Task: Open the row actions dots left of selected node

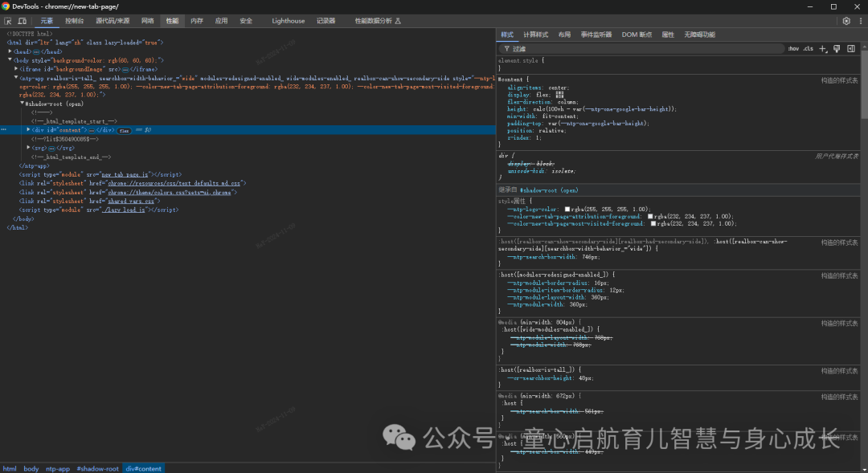Action: click(4, 130)
